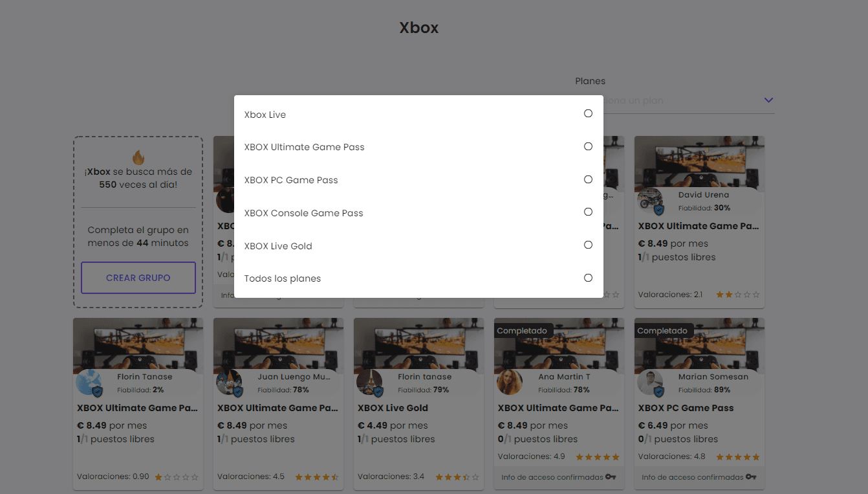Select XBOX Ultimate Game Pass radio button
This screenshot has width=868, height=494.
click(588, 146)
